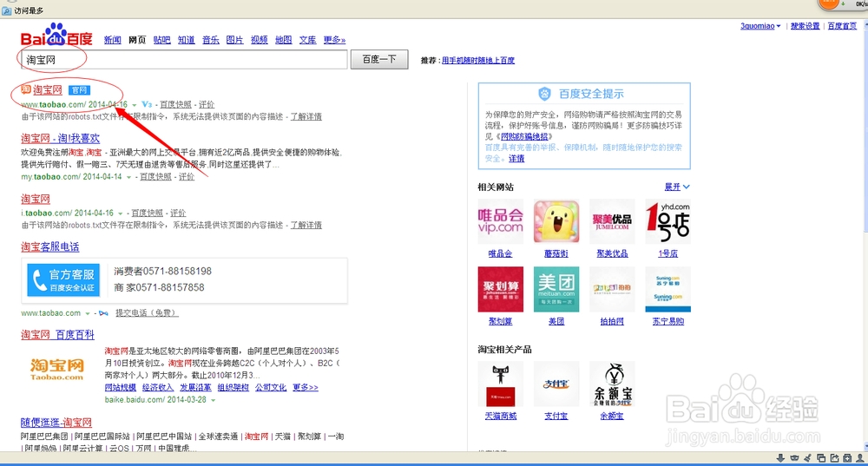The height and width of the screenshot is (466, 868).
Task: Go to 百度首页 link
Action: click(x=842, y=26)
